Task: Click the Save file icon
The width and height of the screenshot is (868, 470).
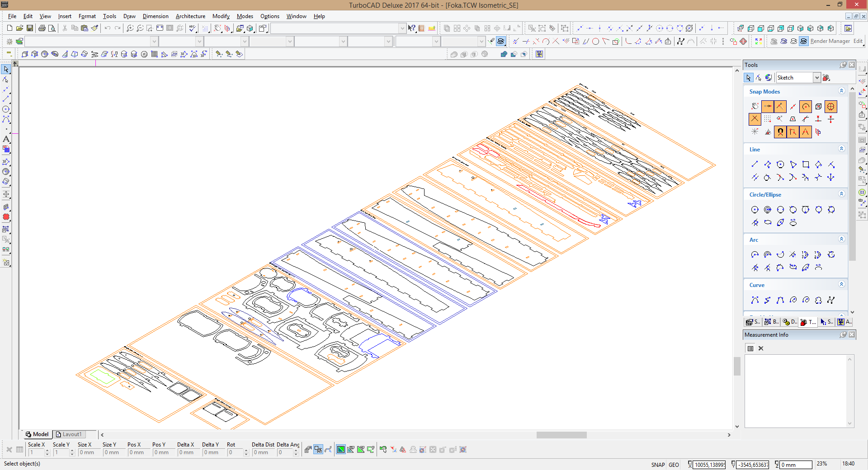Action: coord(30,28)
